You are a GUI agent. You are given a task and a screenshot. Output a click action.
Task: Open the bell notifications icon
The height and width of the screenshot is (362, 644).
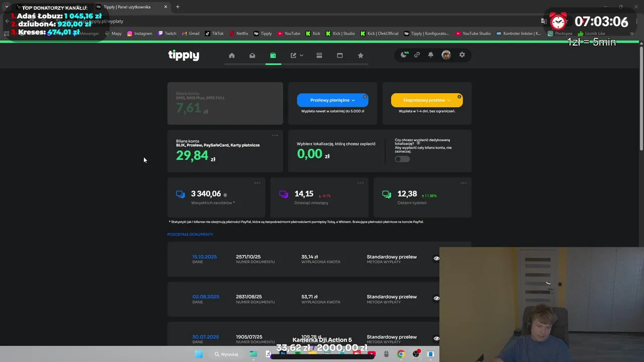(x=431, y=55)
